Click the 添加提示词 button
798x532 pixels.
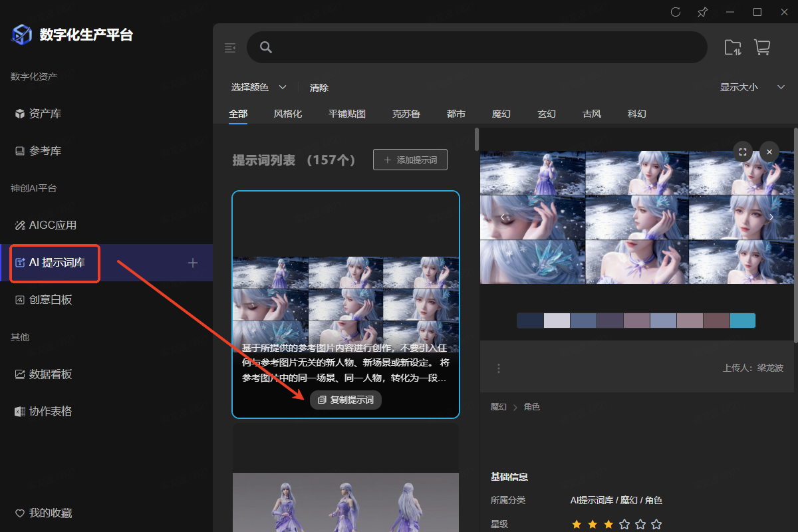[x=410, y=160]
